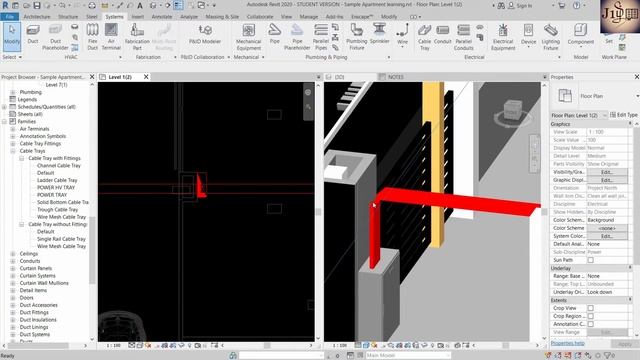This screenshot has height=360, width=640.
Task: Open the Select panel dropdown
Action: [x=11, y=57]
